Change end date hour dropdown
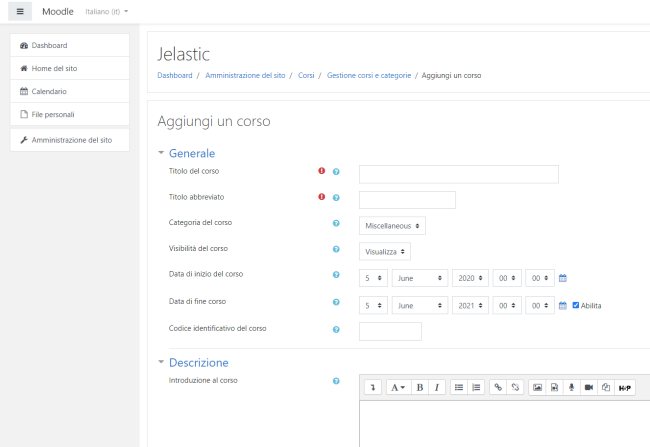This screenshot has width=650, height=447. point(507,306)
